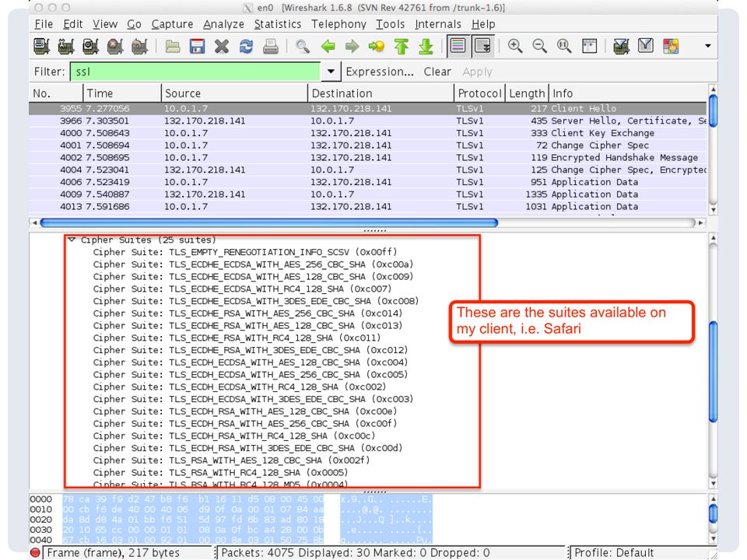Select TLS_RSA_WITH_AES_128_CBC_SHA cipher suite line
Screen dimensions: 747x560
click(x=232, y=460)
